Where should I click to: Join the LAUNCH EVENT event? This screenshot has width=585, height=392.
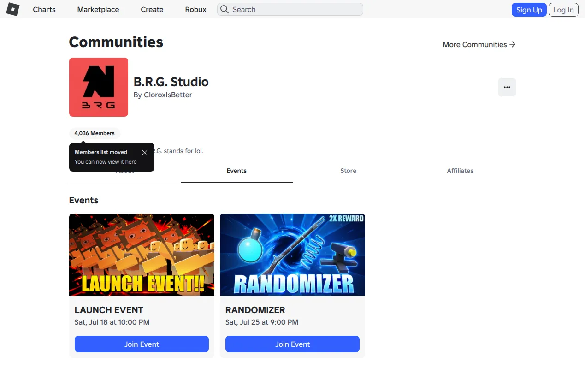point(142,344)
